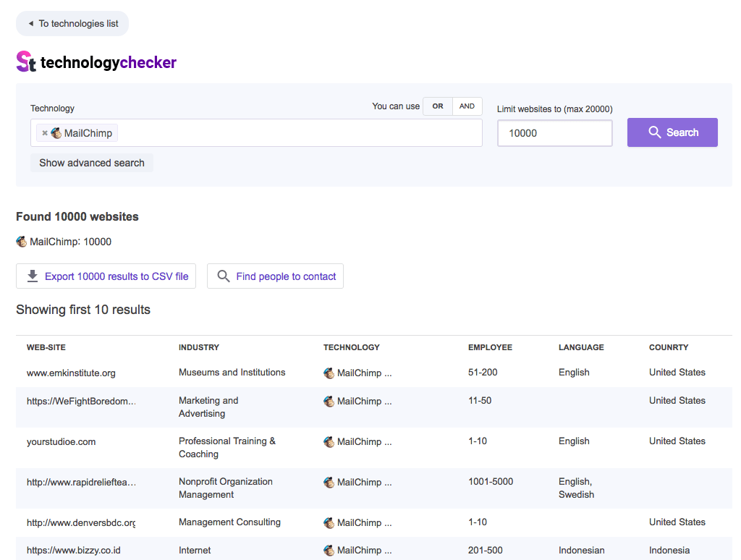741x560 pixels.
Task: Click the magnifier icon on the Search button
Action: click(x=654, y=132)
